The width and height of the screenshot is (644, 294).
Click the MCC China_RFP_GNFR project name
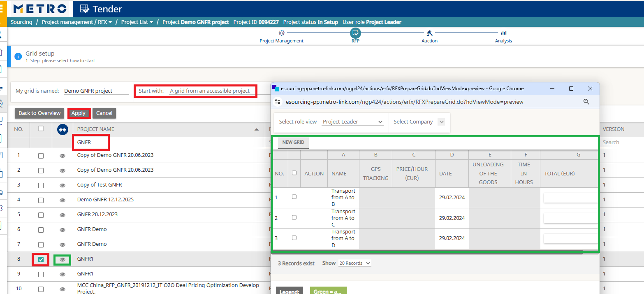click(168, 288)
